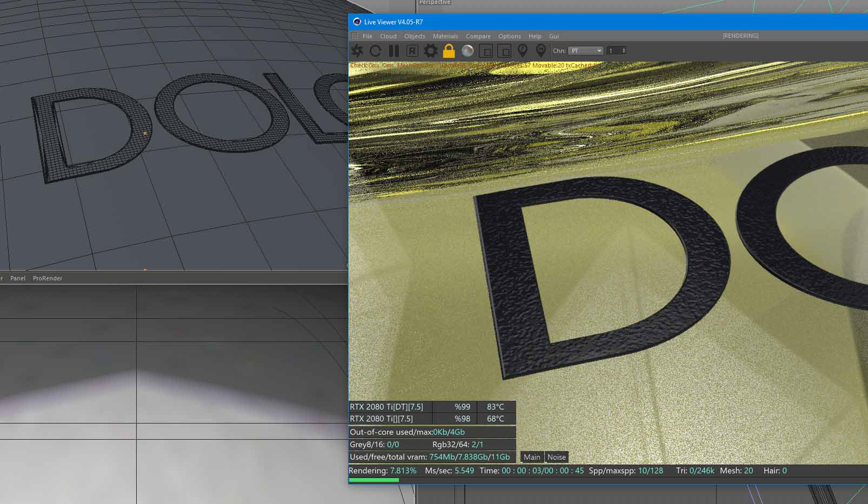The image size is (868, 504).
Task: Click the Perspective viewport label
Action: pos(435,3)
